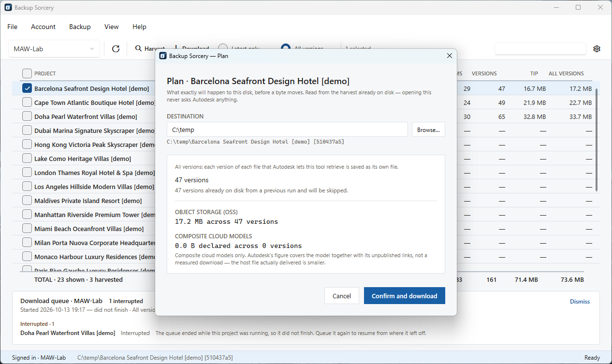Check the Maldives Private Island Resort checkbox
This screenshot has height=364, width=612.
[27, 201]
